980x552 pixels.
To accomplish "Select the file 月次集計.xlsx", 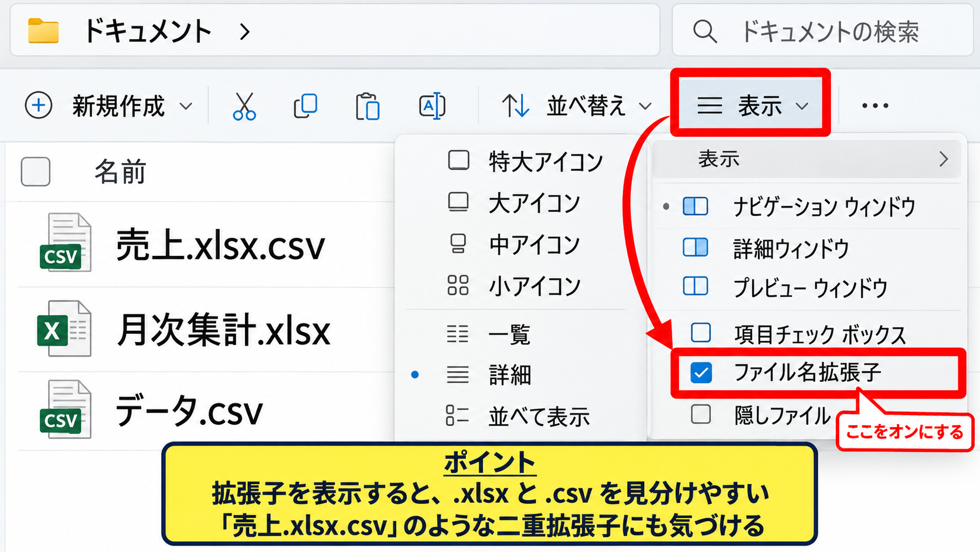I will tap(223, 330).
